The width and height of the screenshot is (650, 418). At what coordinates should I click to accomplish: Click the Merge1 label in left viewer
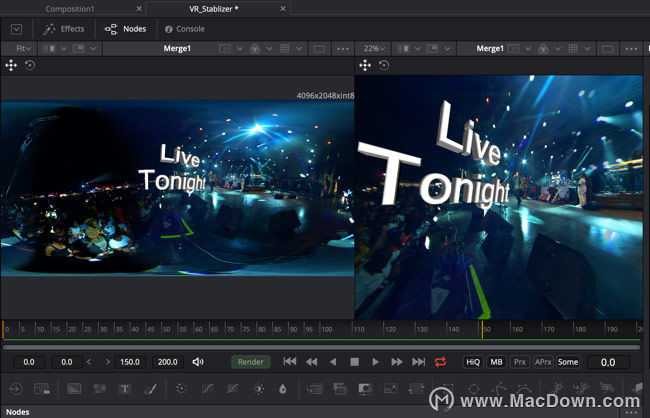click(x=177, y=49)
